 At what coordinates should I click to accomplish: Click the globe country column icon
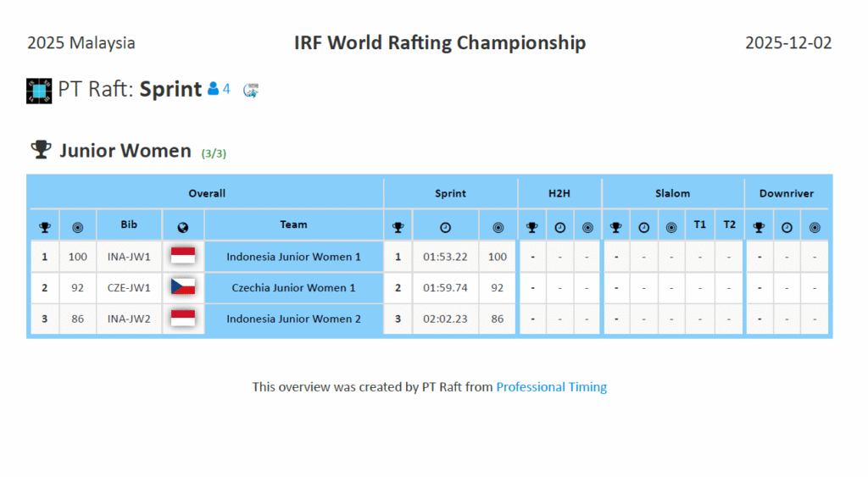point(183,227)
